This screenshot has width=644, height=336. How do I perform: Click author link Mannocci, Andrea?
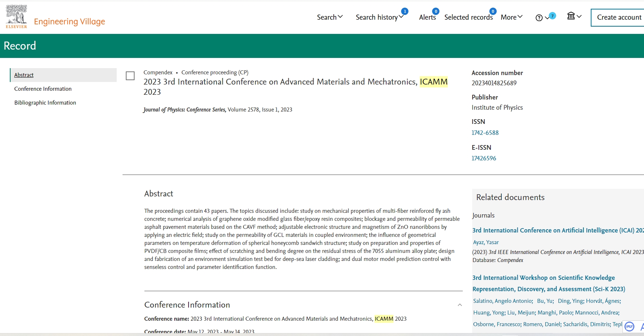597,313
